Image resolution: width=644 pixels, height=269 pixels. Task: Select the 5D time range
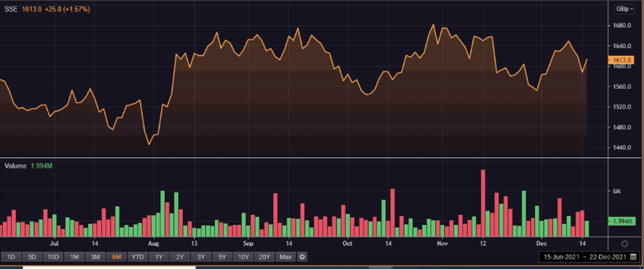[x=32, y=257]
